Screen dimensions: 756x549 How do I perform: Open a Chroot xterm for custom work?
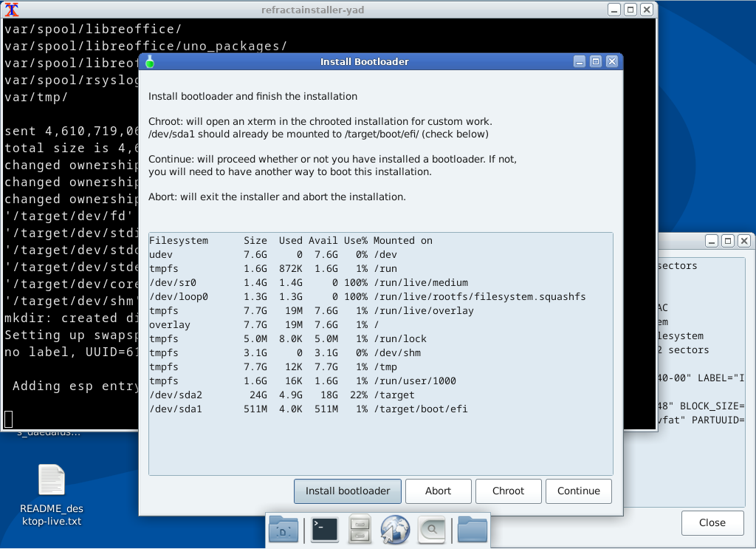508,491
